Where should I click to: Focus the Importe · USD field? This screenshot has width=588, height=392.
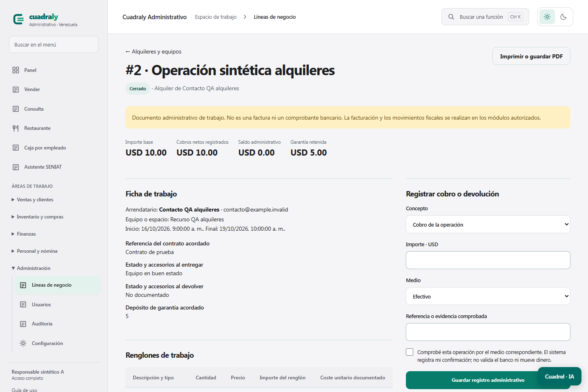click(x=488, y=260)
